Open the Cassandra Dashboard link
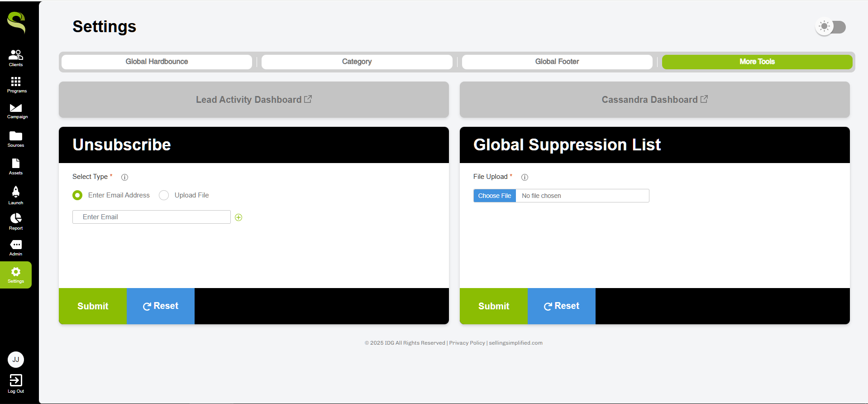868x404 pixels. point(654,100)
